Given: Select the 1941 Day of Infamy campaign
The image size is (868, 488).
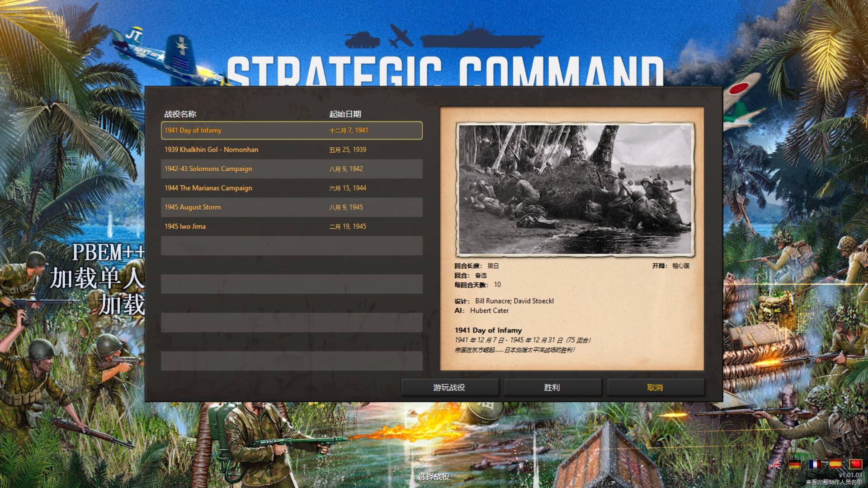Looking at the screenshot, I should [292, 130].
